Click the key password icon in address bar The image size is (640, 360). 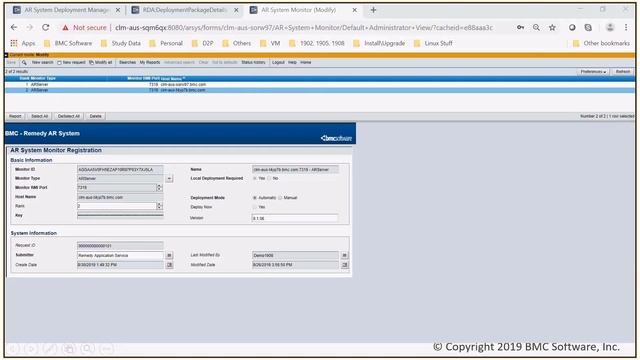click(x=520, y=27)
